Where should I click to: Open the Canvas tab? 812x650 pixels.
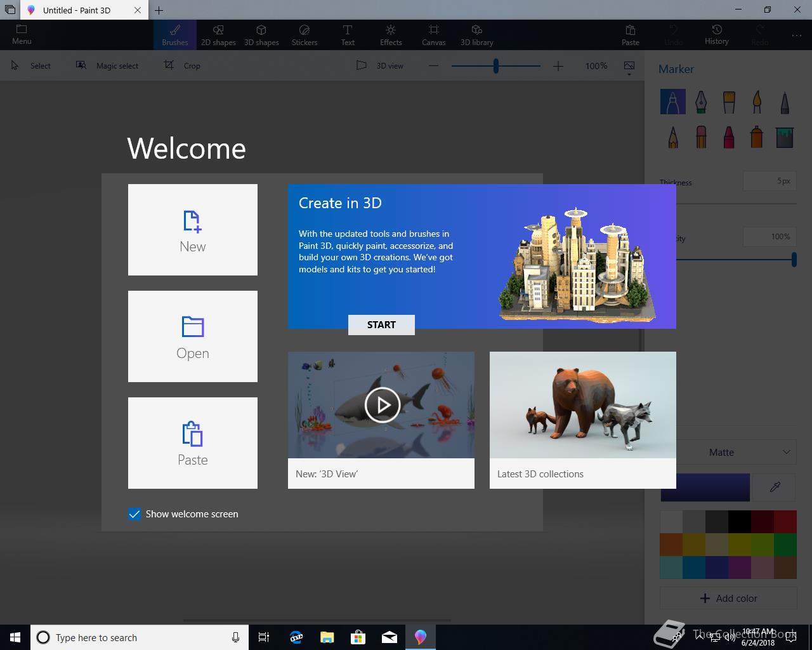[434, 35]
